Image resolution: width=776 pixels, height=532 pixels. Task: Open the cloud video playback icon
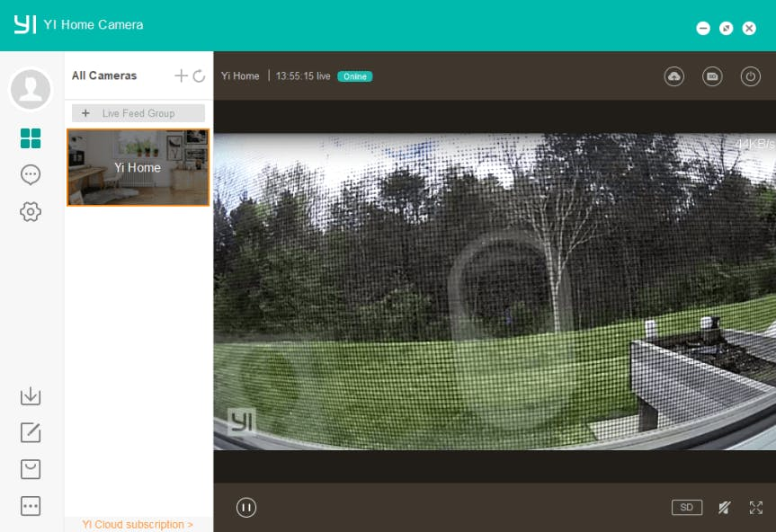(x=674, y=76)
